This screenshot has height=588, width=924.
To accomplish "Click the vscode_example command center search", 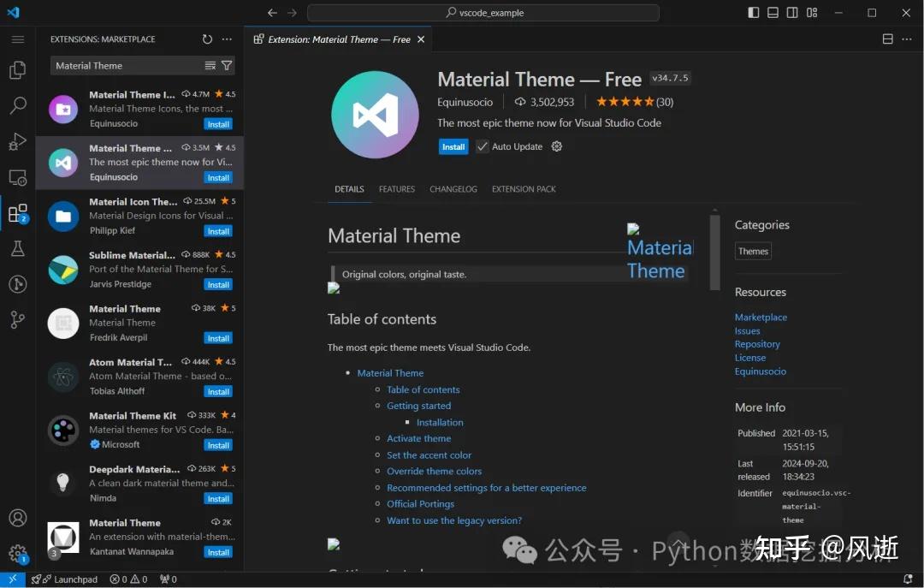I will [483, 12].
